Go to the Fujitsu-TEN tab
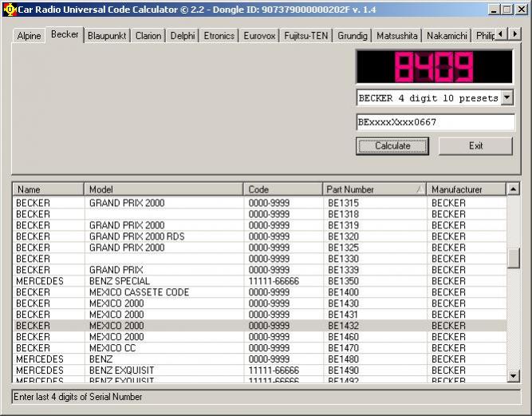 point(307,36)
